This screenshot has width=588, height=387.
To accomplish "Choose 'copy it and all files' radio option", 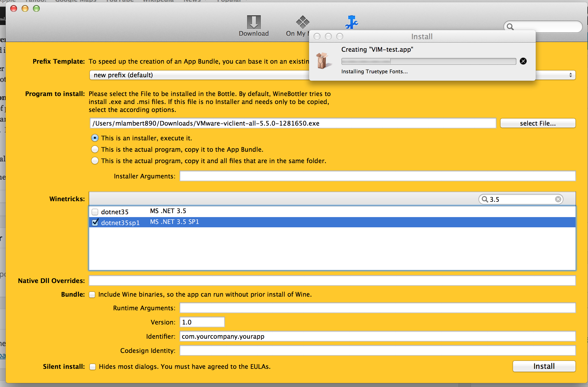I will [x=95, y=161].
